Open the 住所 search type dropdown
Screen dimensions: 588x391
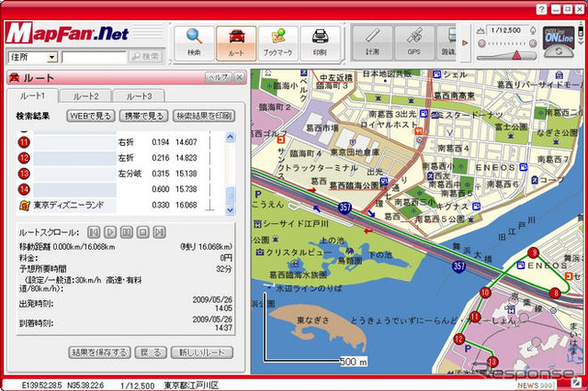click(x=33, y=57)
